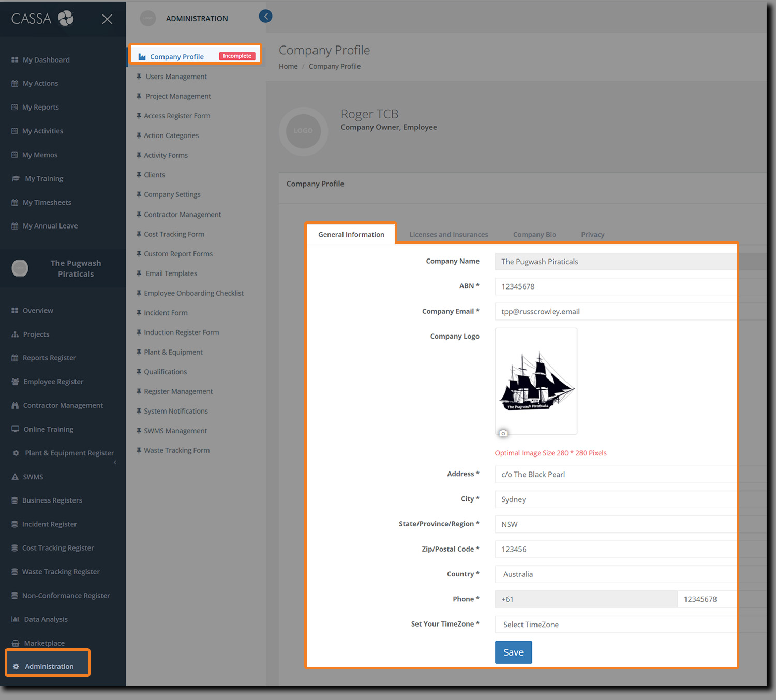Open the Incident Register sidebar item

tap(49, 524)
